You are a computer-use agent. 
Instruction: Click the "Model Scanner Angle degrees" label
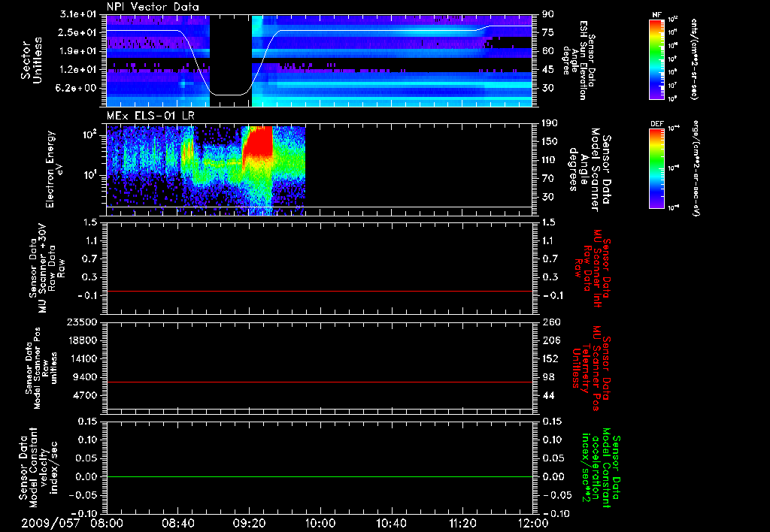coord(589,169)
